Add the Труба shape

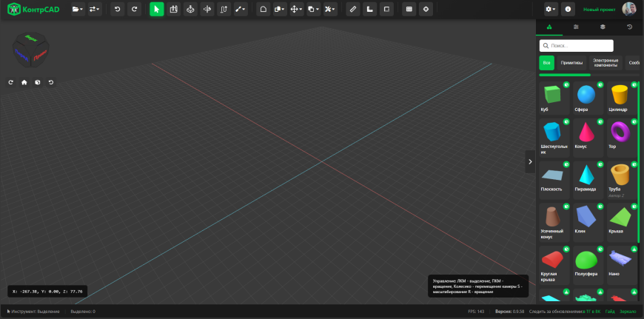pyautogui.click(x=622, y=181)
